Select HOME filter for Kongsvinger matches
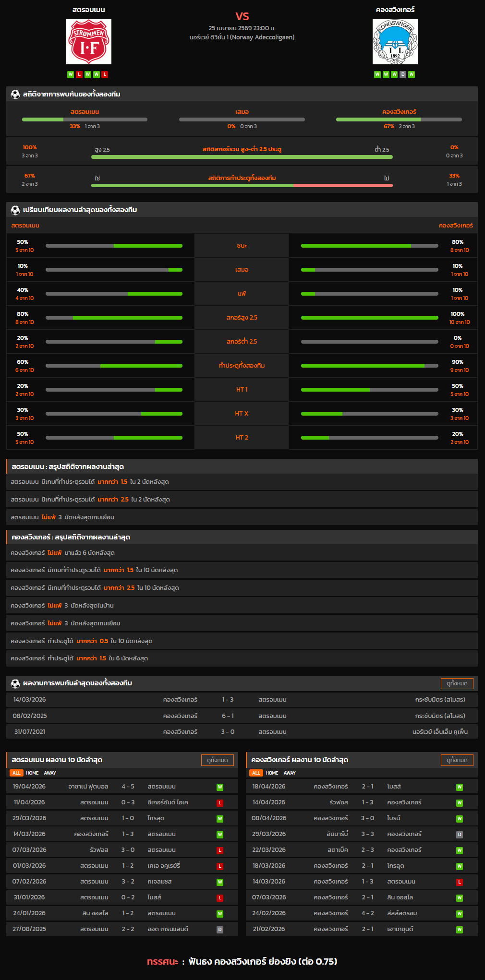Screen dimensions: 485x980 pyautogui.click(x=272, y=773)
